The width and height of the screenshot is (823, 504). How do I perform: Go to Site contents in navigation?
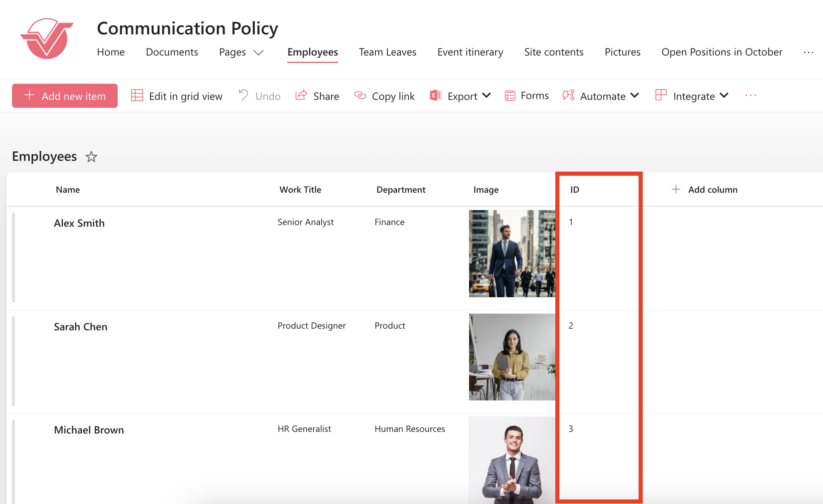[x=554, y=52]
